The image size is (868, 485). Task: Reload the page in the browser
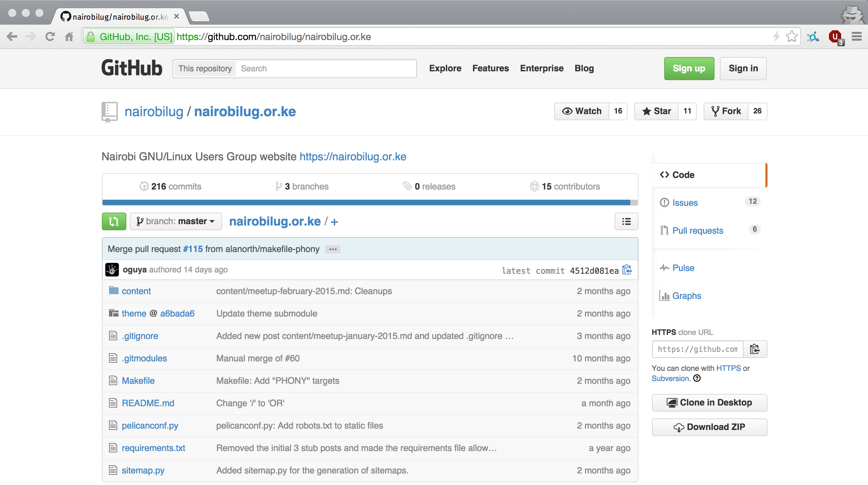coord(50,37)
